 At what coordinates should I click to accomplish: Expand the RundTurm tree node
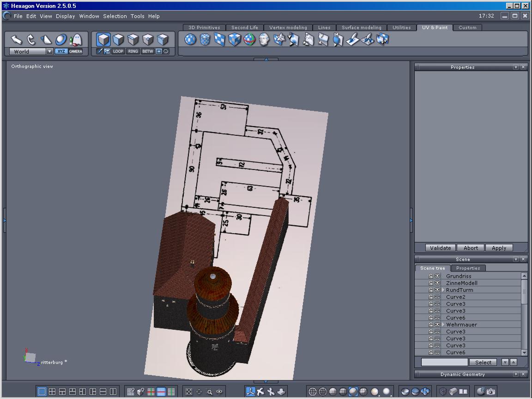[443, 290]
